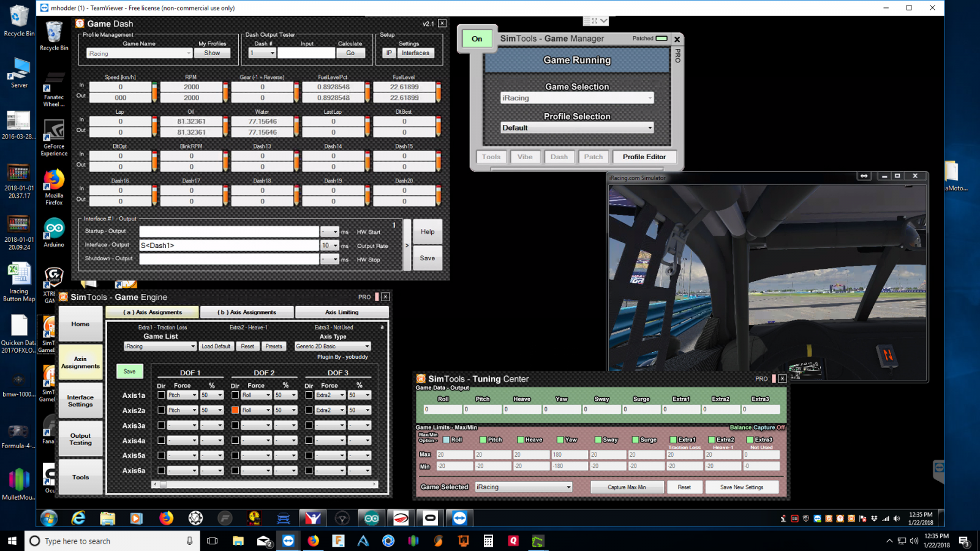This screenshot has height=551, width=980.
Task: Toggle Axis1a DOF 3 Dir checkbox
Action: click(309, 395)
